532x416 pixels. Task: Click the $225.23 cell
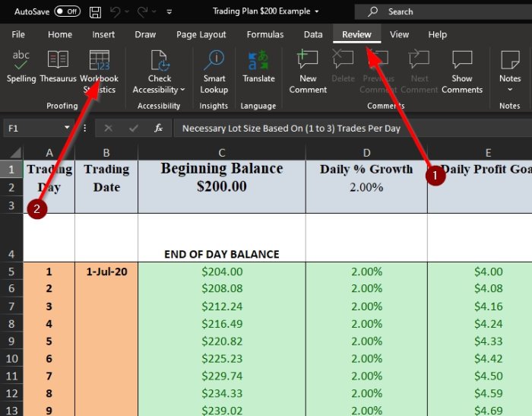click(x=222, y=358)
